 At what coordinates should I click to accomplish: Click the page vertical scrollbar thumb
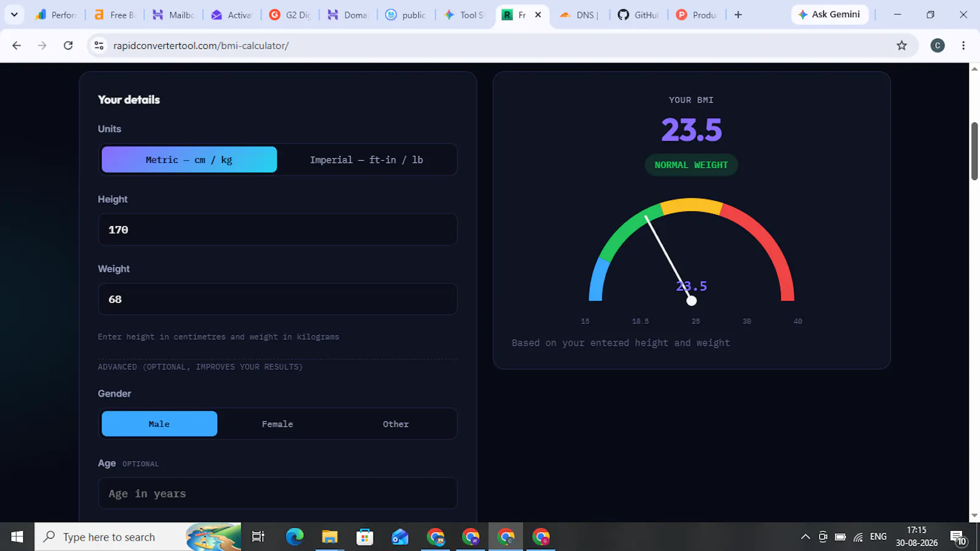[x=974, y=151]
